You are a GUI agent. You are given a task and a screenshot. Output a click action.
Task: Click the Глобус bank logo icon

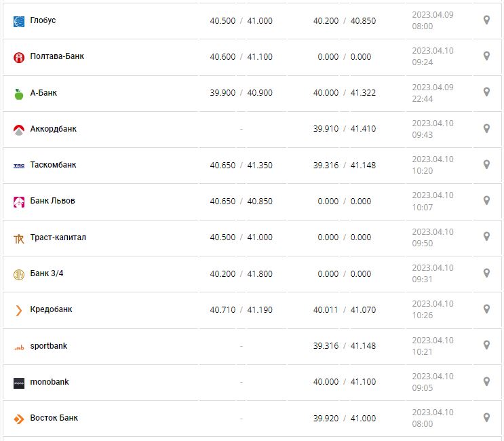19,21
